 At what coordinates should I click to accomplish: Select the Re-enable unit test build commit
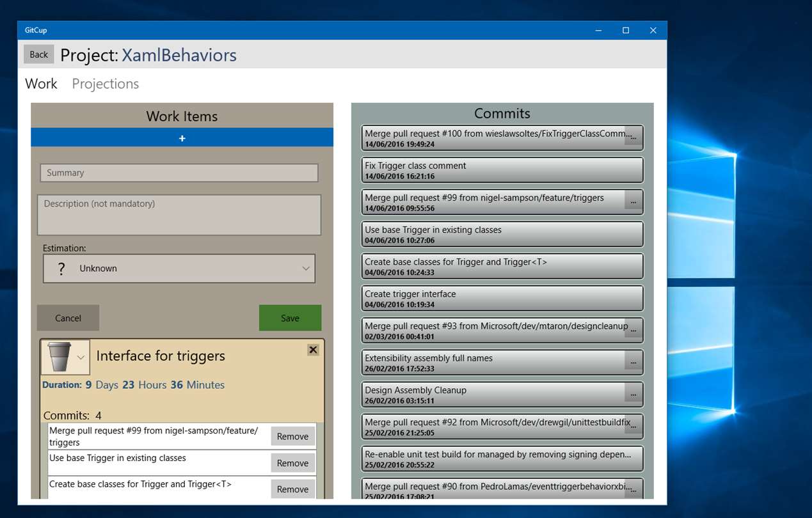click(x=502, y=459)
